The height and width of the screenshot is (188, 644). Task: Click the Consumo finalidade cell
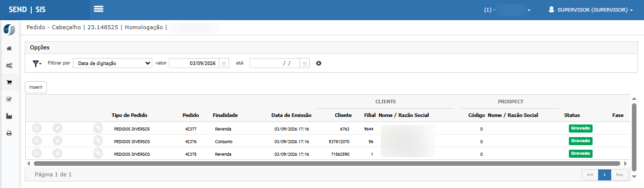223,142
